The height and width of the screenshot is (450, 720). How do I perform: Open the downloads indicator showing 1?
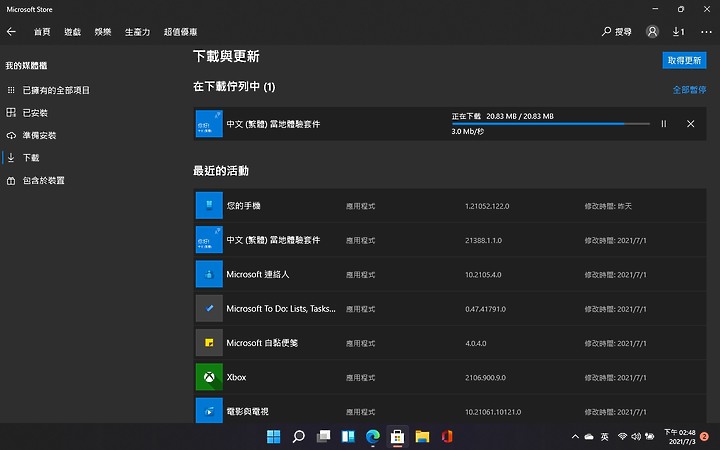[678, 32]
